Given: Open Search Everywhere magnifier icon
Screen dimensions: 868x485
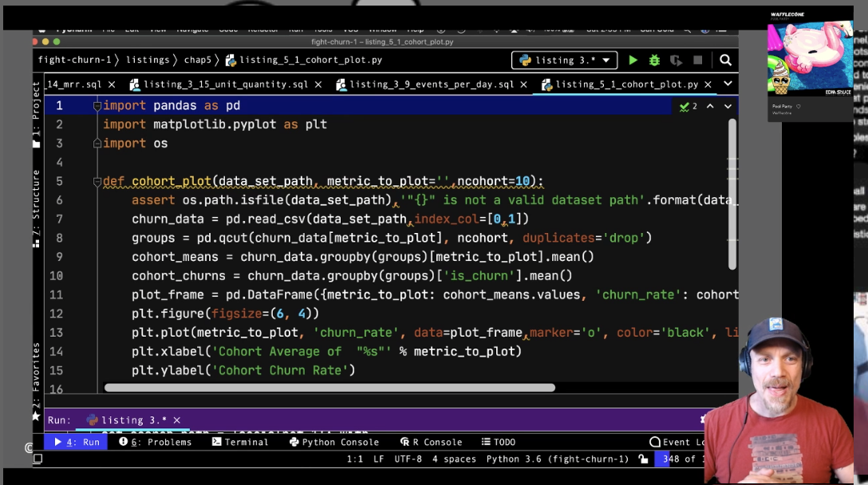Looking at the screenshot, I should point(725,61).
